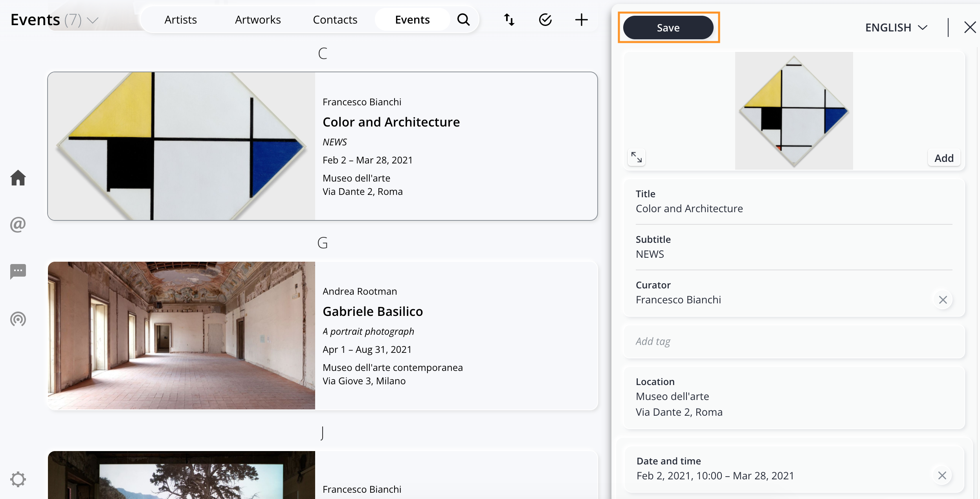Screen dimensions: 980x499
Task: Open the tree landscape event image
Action: pos(182,475)
